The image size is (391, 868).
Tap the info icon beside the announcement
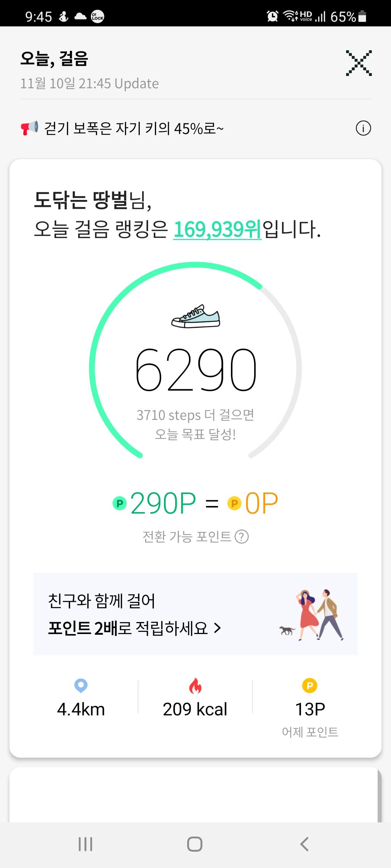click(x=363, y=128)
